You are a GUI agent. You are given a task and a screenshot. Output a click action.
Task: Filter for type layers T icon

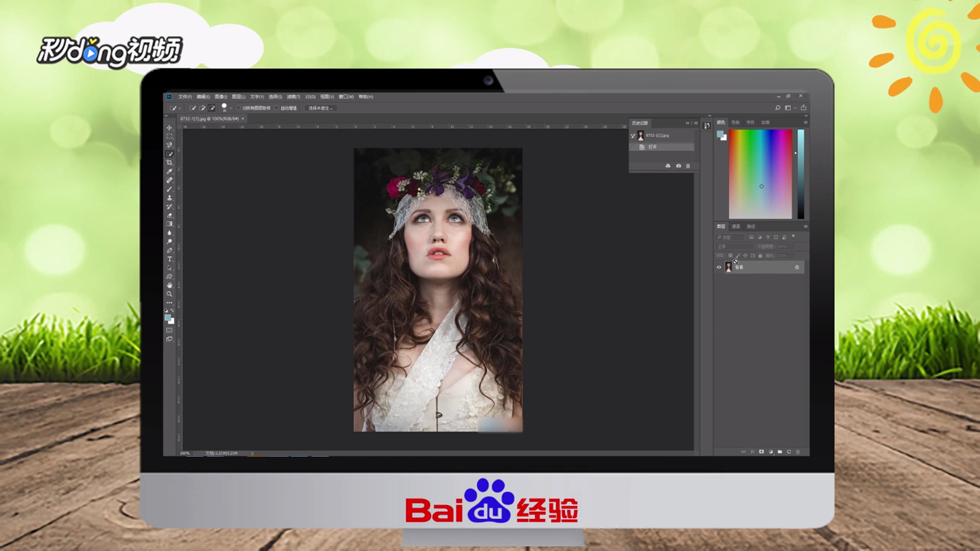[768, 237]
